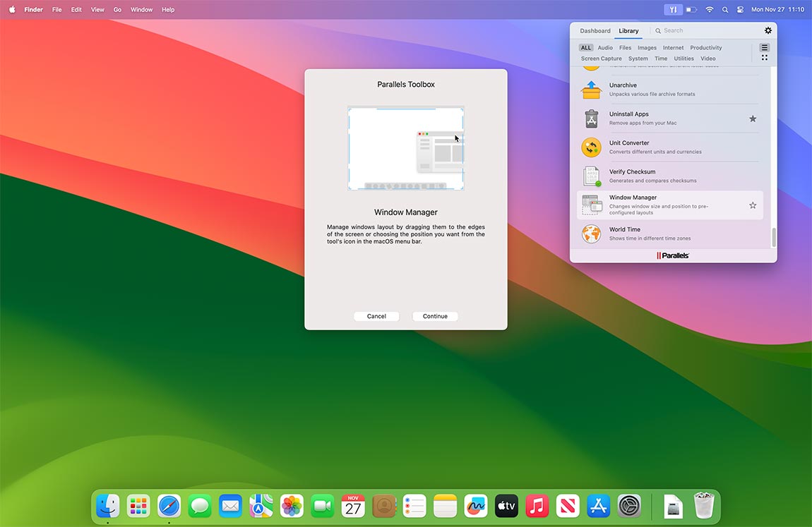Viewport: 812px width, 527px height.
Task: Filter tools by Screen Capture category
Action: (601, 59)
